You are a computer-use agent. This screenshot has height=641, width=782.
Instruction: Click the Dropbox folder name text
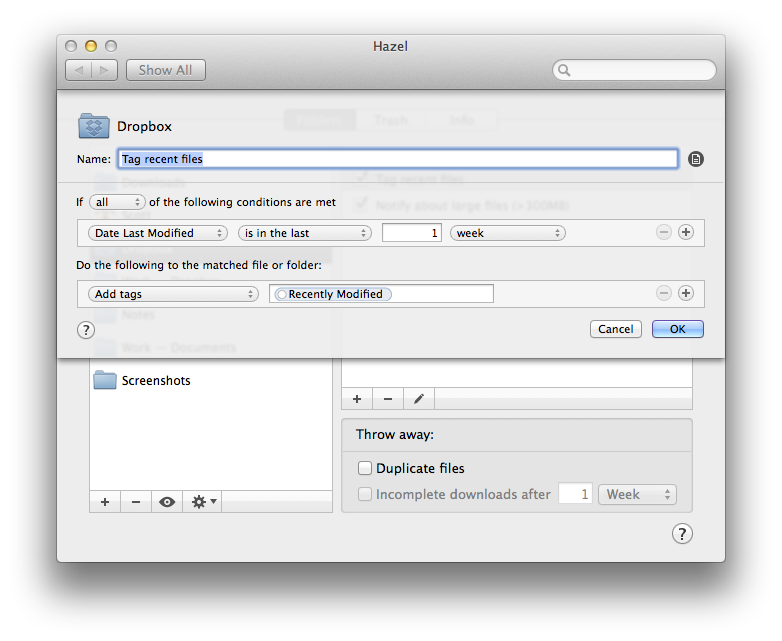pos(144,126)
